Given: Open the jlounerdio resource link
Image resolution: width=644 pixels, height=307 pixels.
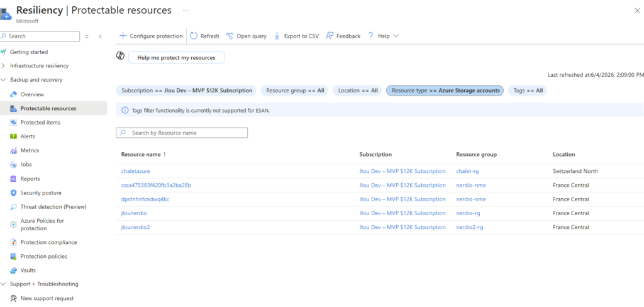Looking at the screenshot, I should (134, 213).
